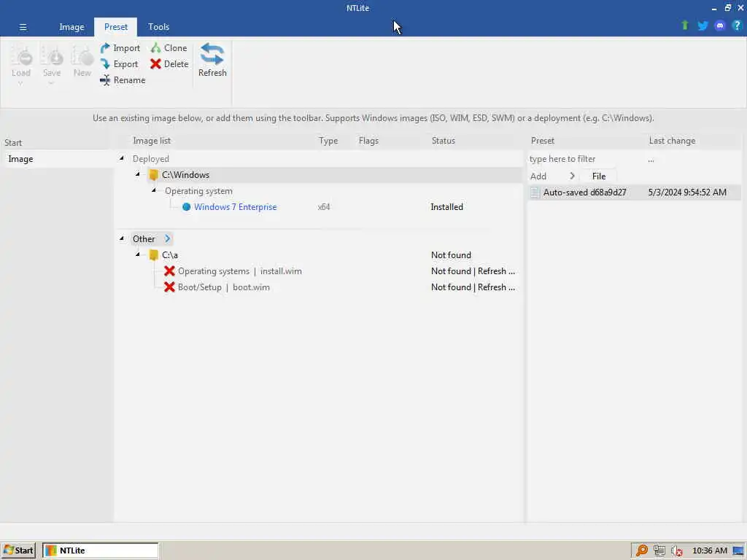Image resolution: width=747 pixels, height=560 pixels.
Task: Click Add in the preset panel
Action: (x=538, y=176)
